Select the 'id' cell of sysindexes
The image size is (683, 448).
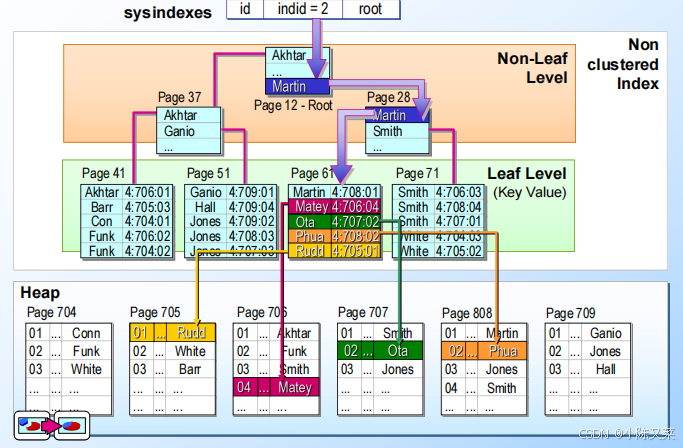tap(245, 9)
